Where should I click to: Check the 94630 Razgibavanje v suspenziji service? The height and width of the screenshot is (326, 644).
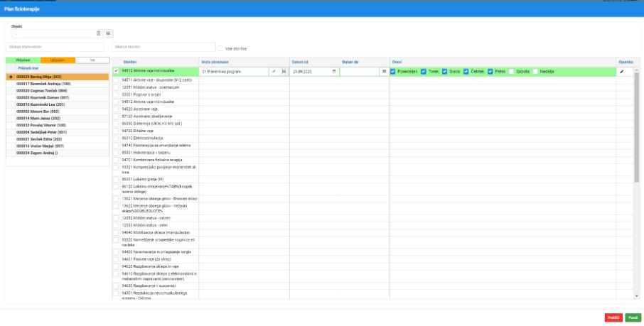(116, 286)
